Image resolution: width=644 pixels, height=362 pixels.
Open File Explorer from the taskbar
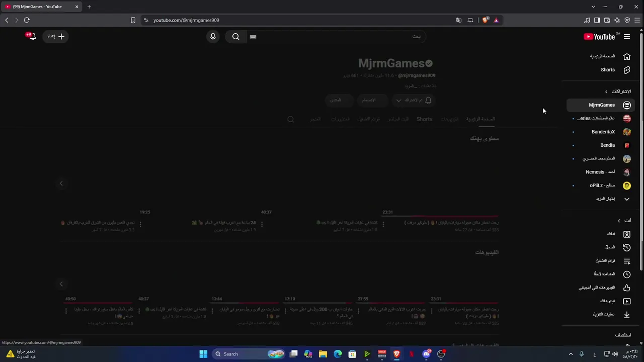pos(323,354)
